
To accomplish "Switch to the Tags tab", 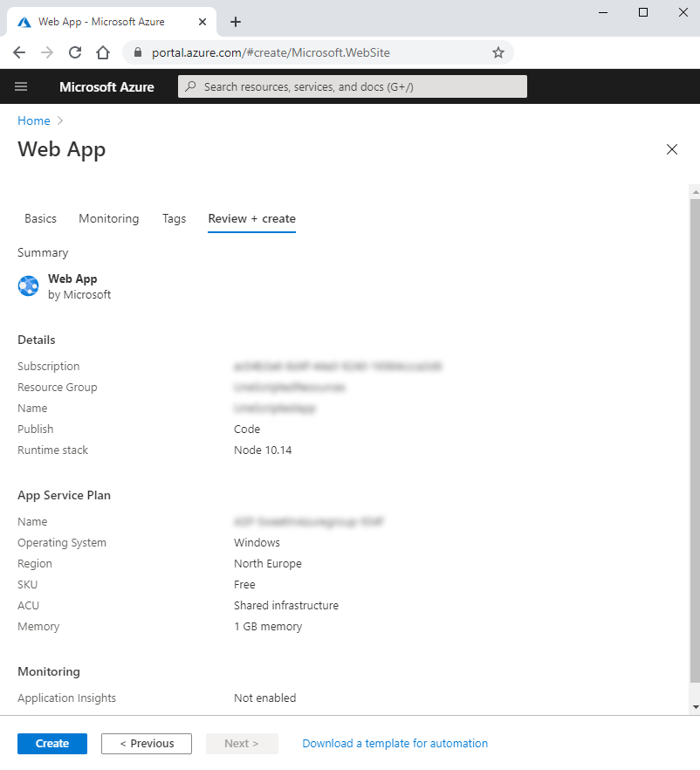I will coord(175,218).
